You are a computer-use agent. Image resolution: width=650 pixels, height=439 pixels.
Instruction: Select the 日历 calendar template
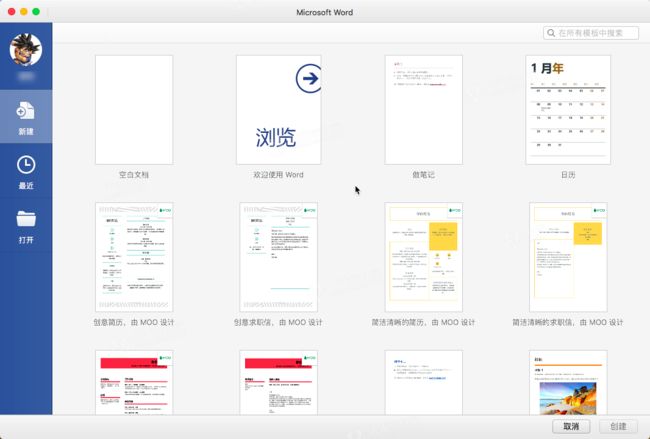click(568, 110)
